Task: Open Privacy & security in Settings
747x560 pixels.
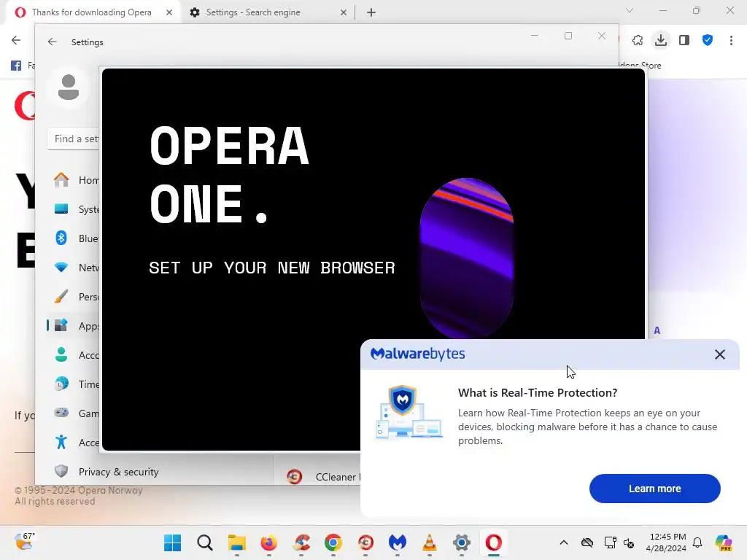Action: 118,472
